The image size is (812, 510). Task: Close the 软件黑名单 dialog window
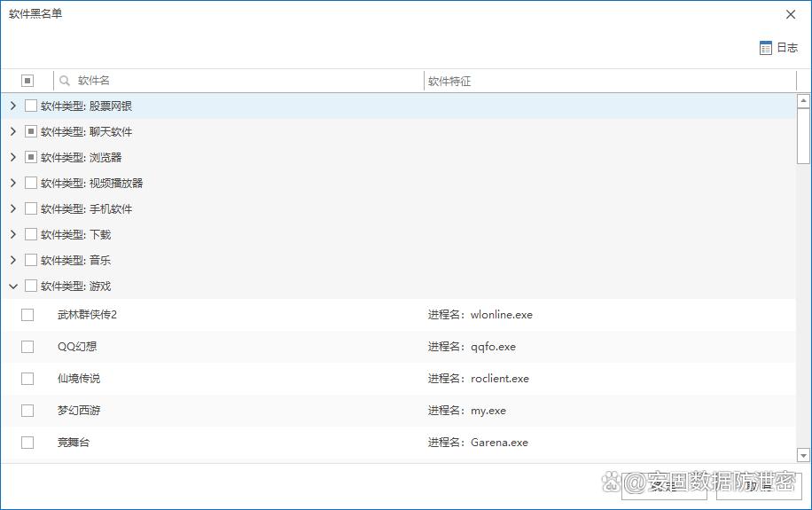pyautogui.click(x=791, y=14)
